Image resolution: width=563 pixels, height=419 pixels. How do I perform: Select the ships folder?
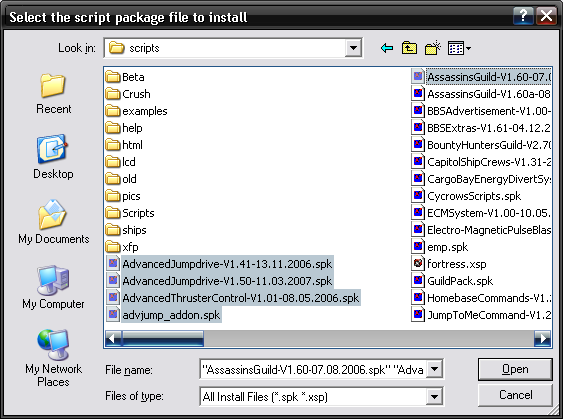126,230
